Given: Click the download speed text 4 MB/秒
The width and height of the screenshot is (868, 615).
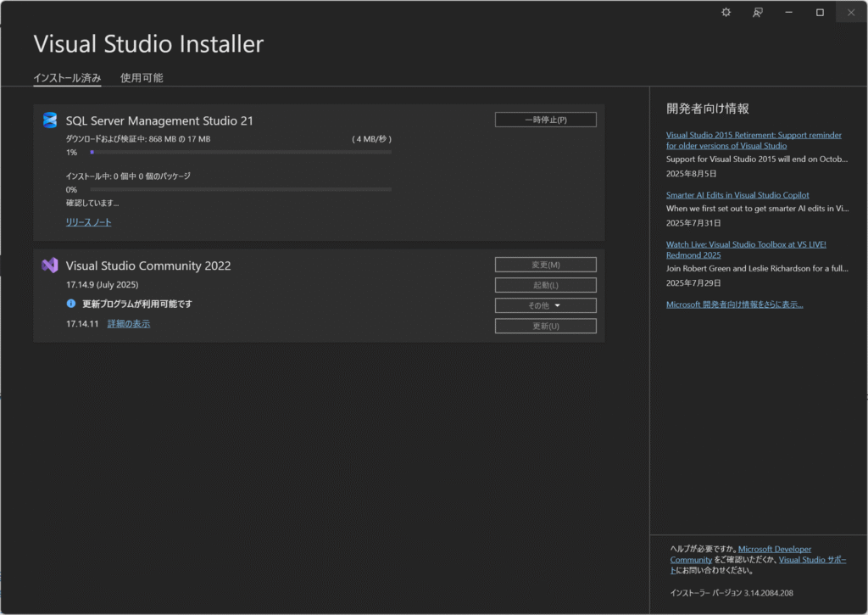Looking at the screenshot, I should pos(371,139).
